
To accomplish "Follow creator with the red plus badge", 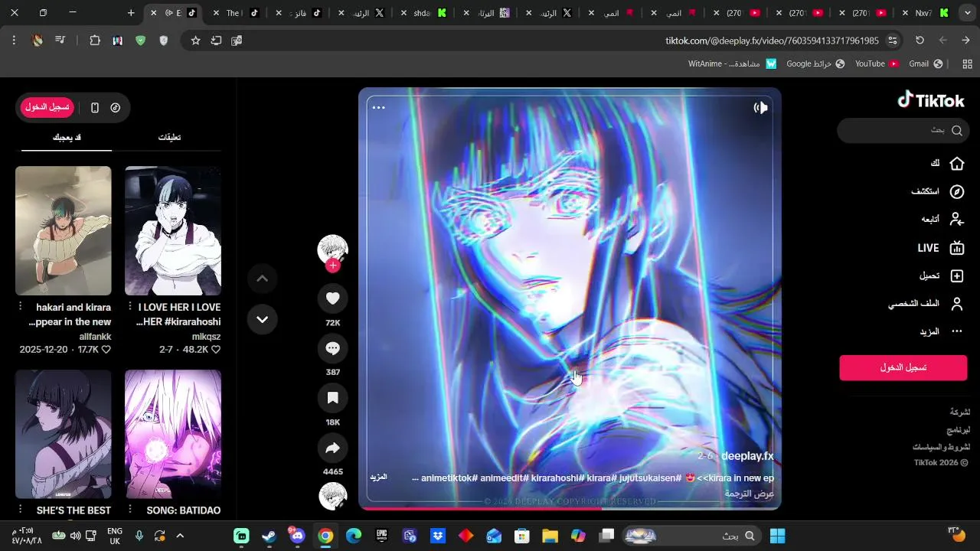I will [x=332, y=266].
